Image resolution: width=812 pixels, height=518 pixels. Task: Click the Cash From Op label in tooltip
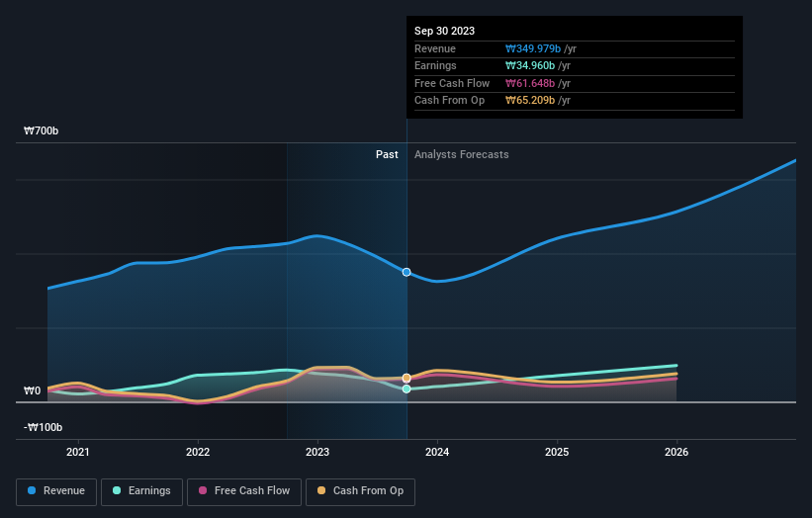pyautogui.click(x=449, y=101)
